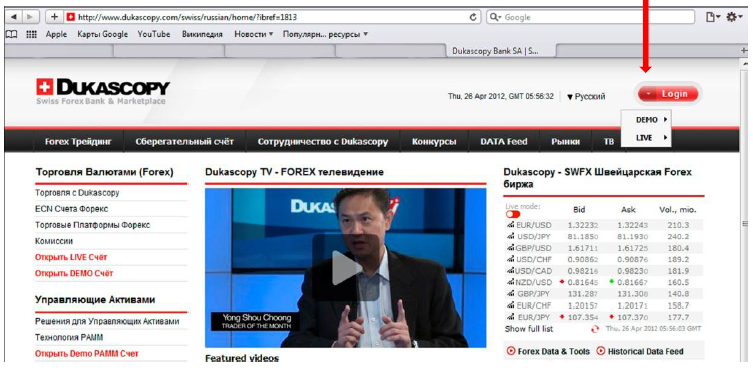Image resolution: width=753 pixels, height=379 pixels.
Task: Play the Dukascopy TV video
Action: (345, 268)
